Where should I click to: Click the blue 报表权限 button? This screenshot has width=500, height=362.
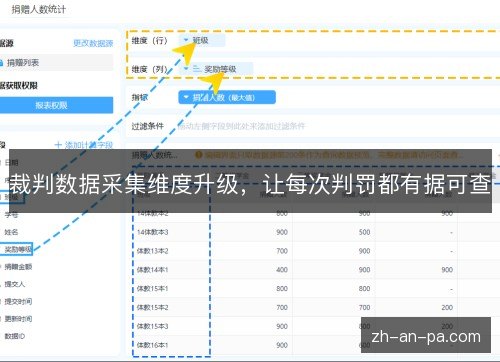pos(56,105)
